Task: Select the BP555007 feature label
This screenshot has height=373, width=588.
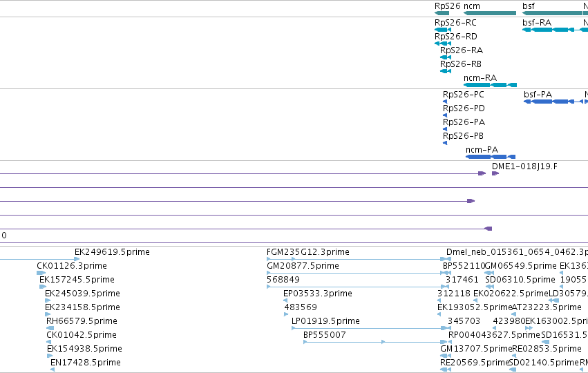Action: [x=324, y=335]
